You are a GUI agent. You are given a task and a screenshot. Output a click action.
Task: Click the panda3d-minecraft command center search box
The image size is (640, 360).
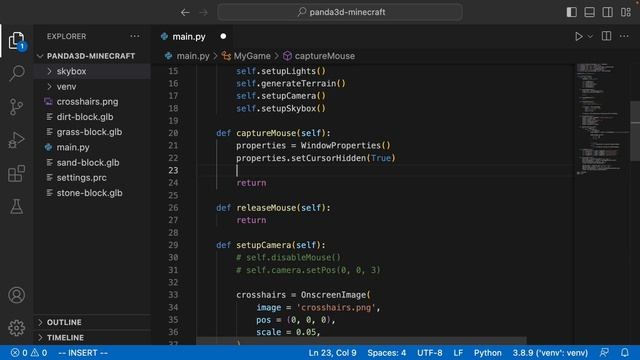(x=340, y=12)
